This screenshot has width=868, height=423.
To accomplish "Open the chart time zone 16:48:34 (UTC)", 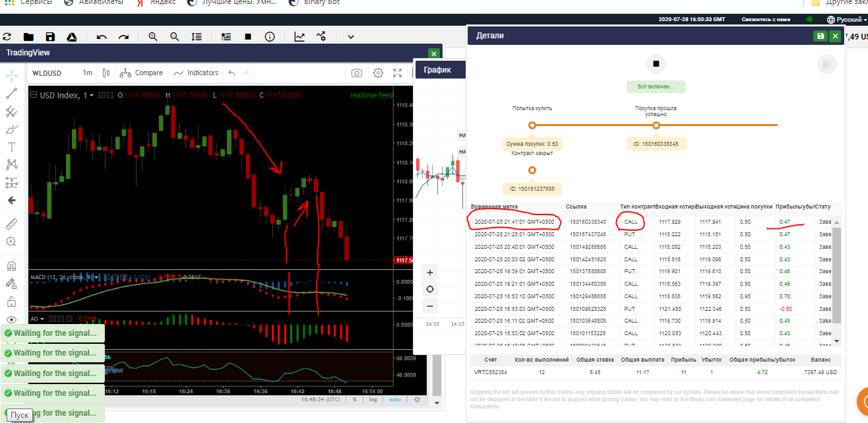I will click(x=320, y=399).
